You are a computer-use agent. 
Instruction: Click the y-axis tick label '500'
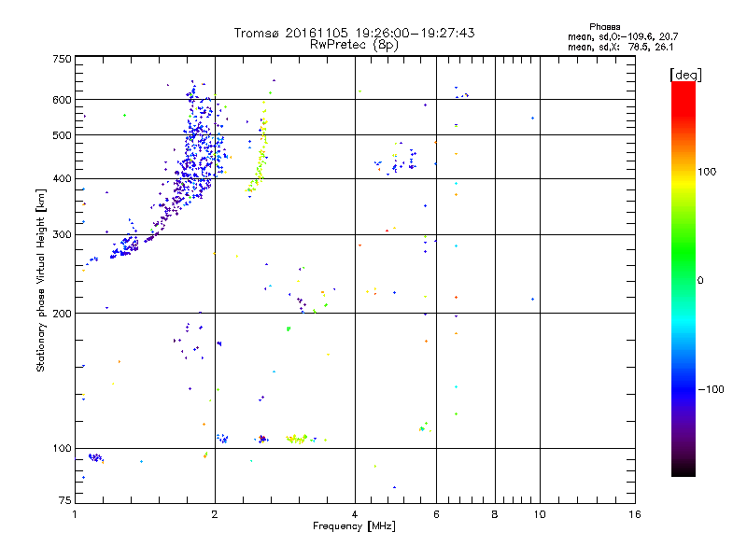click(x=62, y=135)
